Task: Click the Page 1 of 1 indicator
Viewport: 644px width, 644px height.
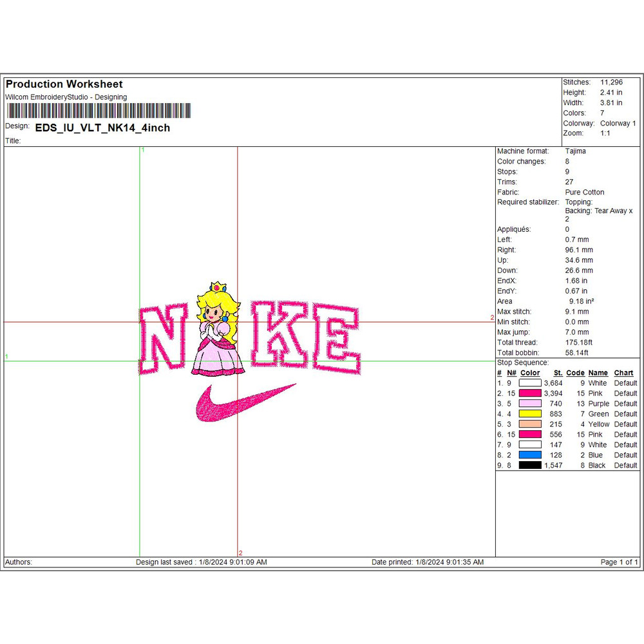Action: [619, 562]
